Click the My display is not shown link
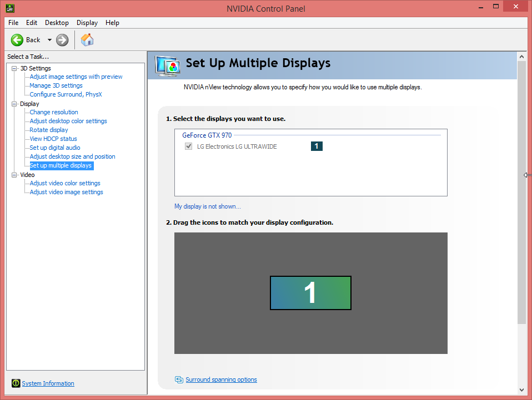 tap(208, 206)
